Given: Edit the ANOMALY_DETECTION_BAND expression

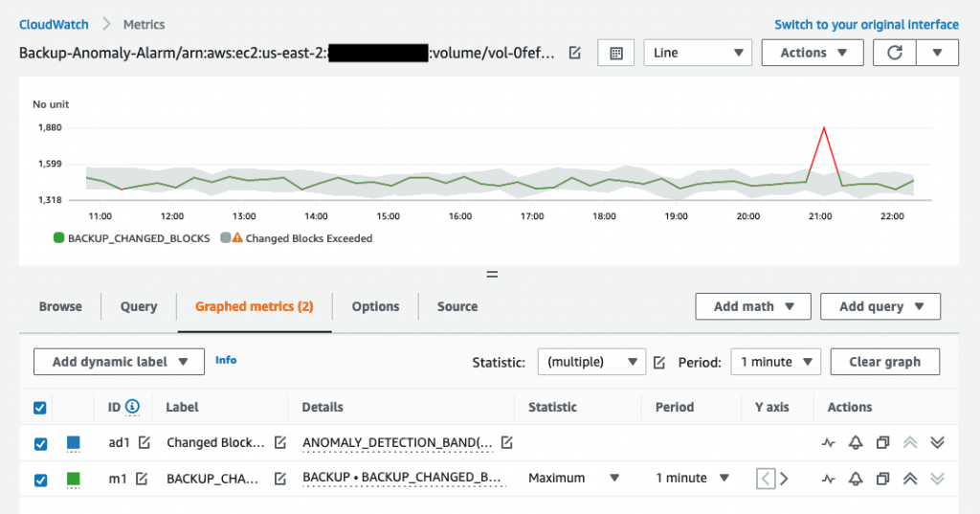Looking at the screenshot, I should pyautogui.click(x=507, y=442).
